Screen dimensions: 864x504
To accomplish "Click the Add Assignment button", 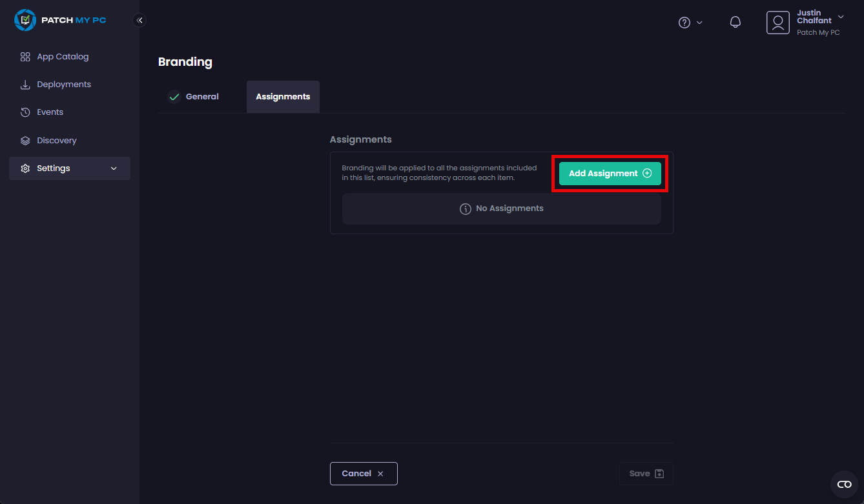I will click(610, 174).
